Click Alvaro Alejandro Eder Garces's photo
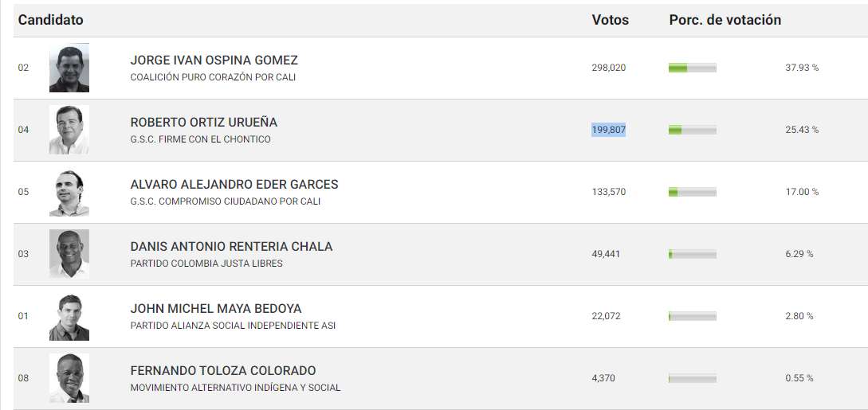Viewport: 868px width, 410px height. point(69,192)
